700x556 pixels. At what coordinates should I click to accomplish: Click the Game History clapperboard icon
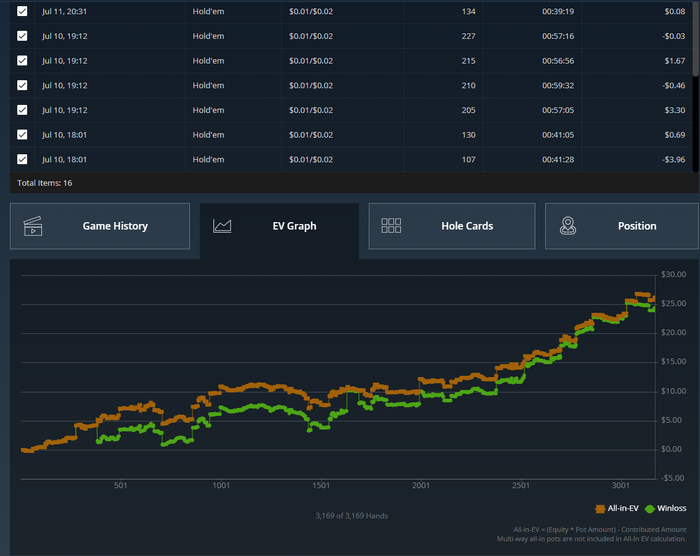[x=33, y=226]
